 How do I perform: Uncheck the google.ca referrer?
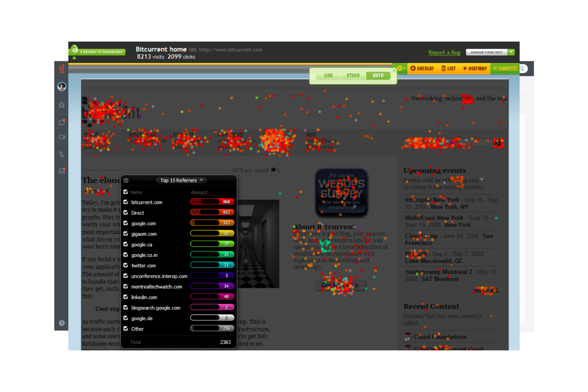point(126,244)
